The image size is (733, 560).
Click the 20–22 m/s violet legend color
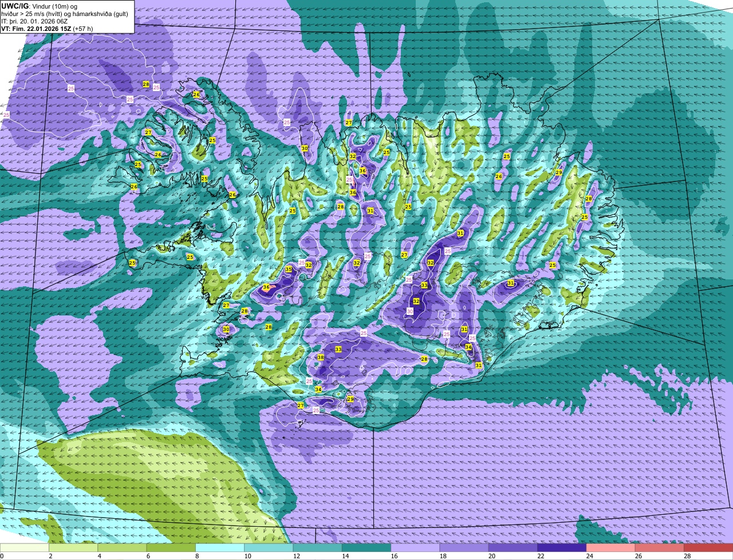click(x=513, y=548)
